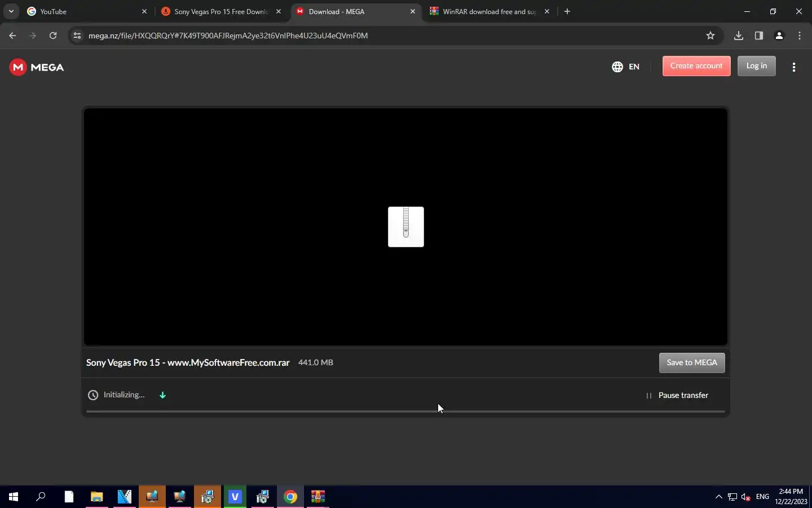Image resolution: width=812 pixels, height=508 pixels.
Task: Open Windows taskbar search
Action: coord(41,497)
